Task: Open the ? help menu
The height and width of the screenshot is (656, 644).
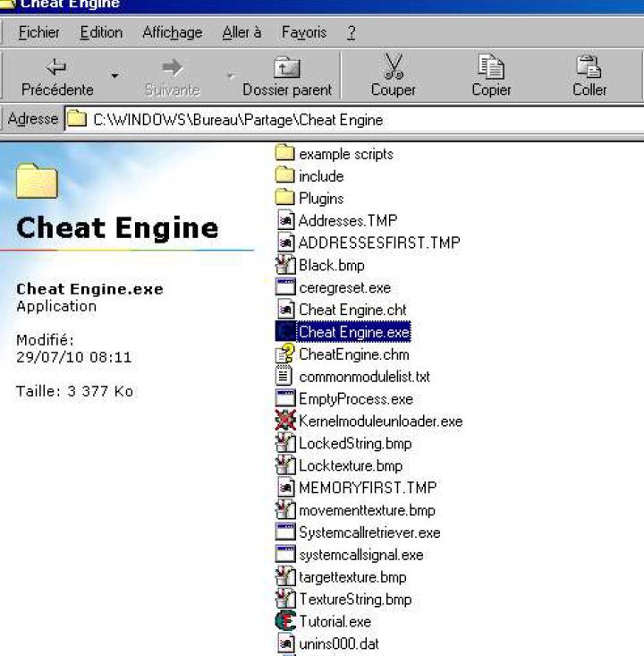Action: click(352, 32)
